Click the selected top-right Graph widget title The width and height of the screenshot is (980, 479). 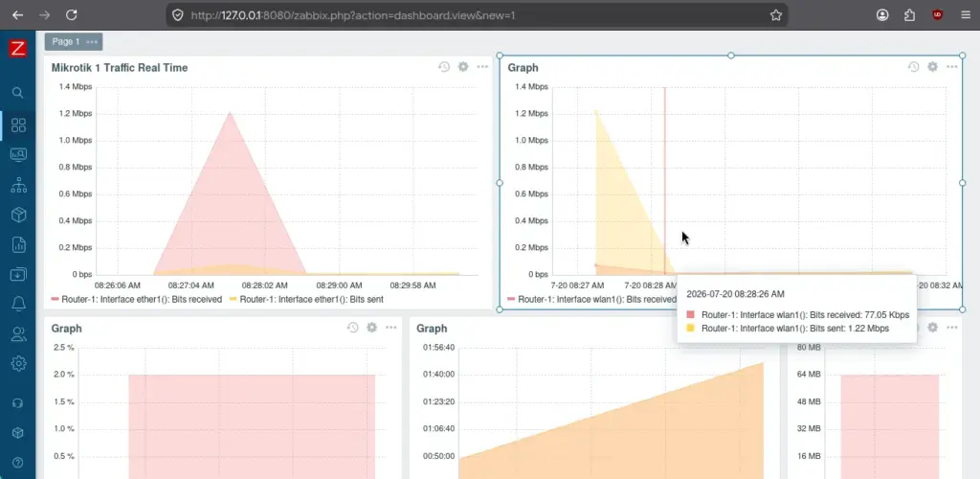tap(523, 67)
